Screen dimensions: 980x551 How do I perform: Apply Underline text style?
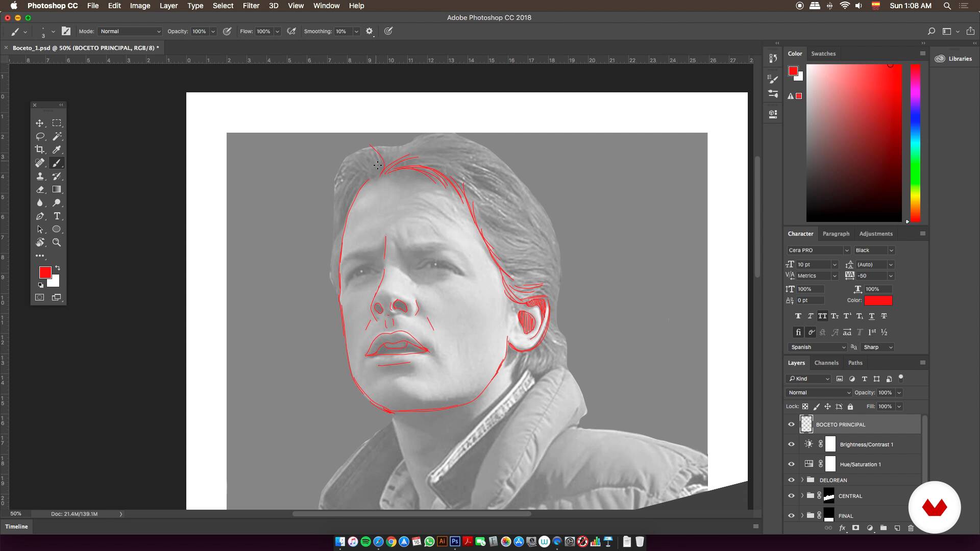(871, 316)
